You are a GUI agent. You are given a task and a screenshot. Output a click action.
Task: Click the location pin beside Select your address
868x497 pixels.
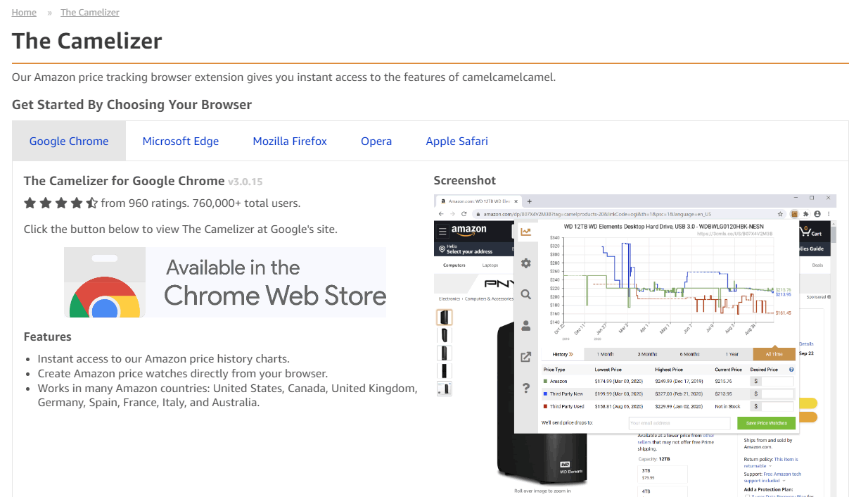coord(441,249)
